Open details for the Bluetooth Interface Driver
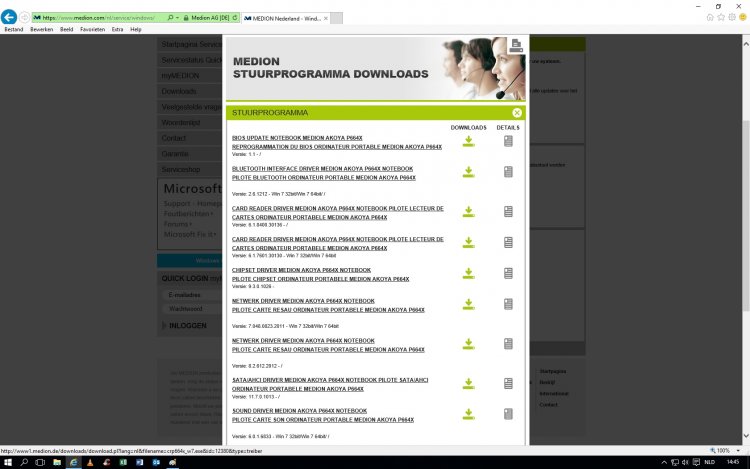Image resolution: width=750 pixels, height=469 pixels. click(x=508, y=172)
